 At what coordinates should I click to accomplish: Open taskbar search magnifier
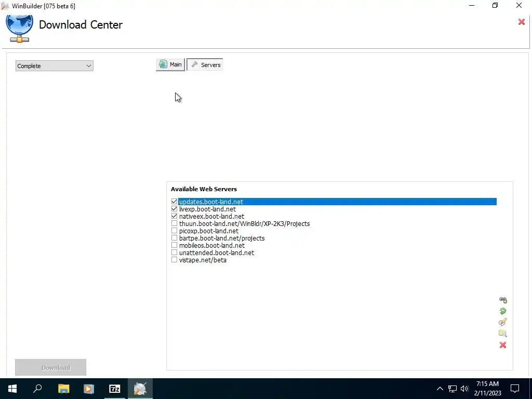click(x=37, y=389)
